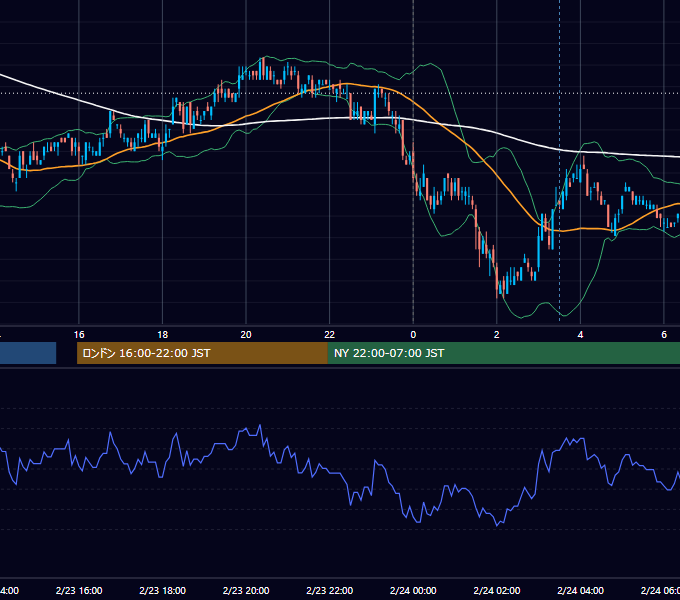This screenshot has width=680, height=600.
Task: Select the 16 hour label on price chart axis
Action: [x=79, y=334]
